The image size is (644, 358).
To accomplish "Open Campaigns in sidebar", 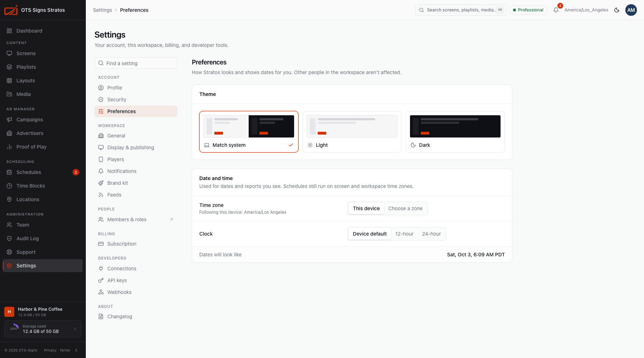I will pyautogui.click(x=43, y=120).
